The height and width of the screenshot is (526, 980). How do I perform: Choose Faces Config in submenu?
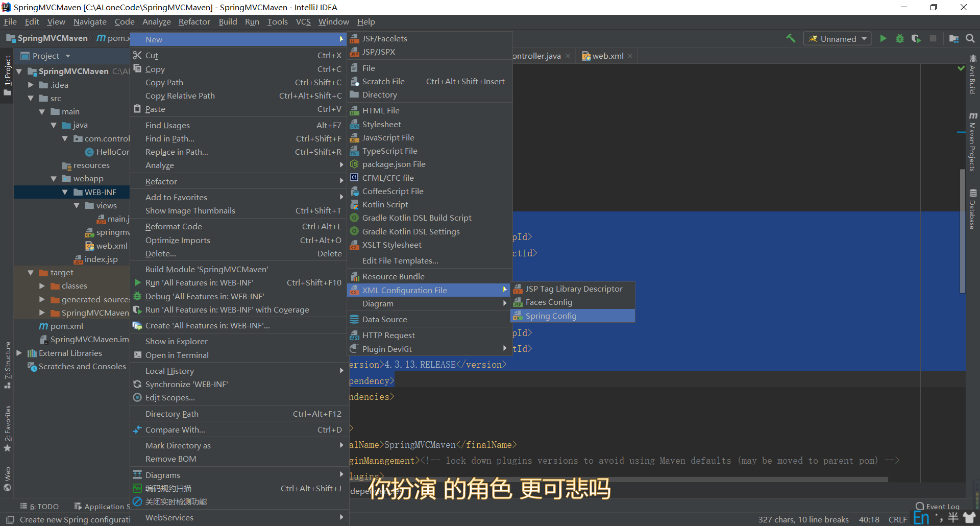(x=573, y=302)
